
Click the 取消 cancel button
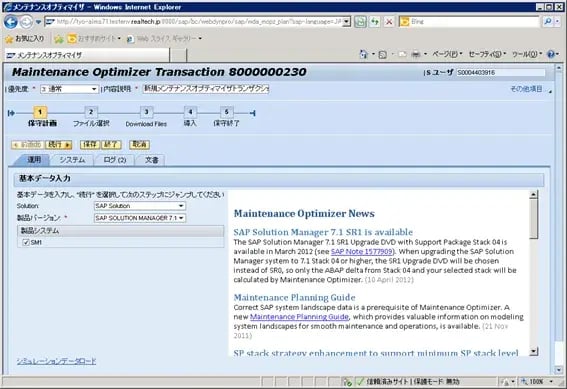point(139,145)
